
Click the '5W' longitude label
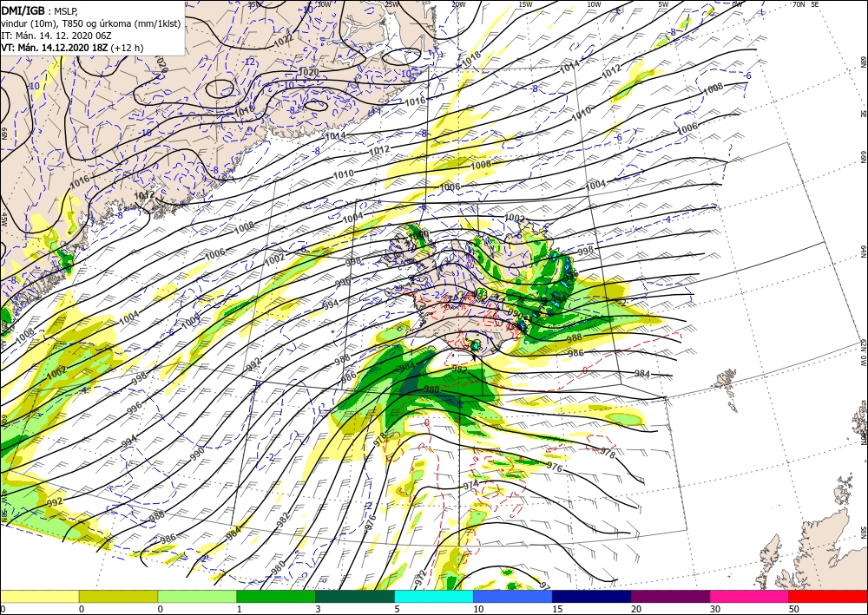pos(664,4)
